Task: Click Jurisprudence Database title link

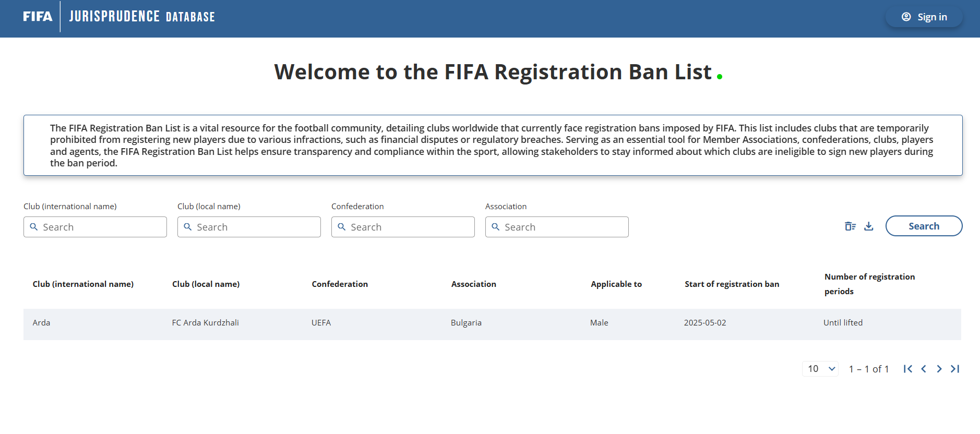Action: (142, 17)
